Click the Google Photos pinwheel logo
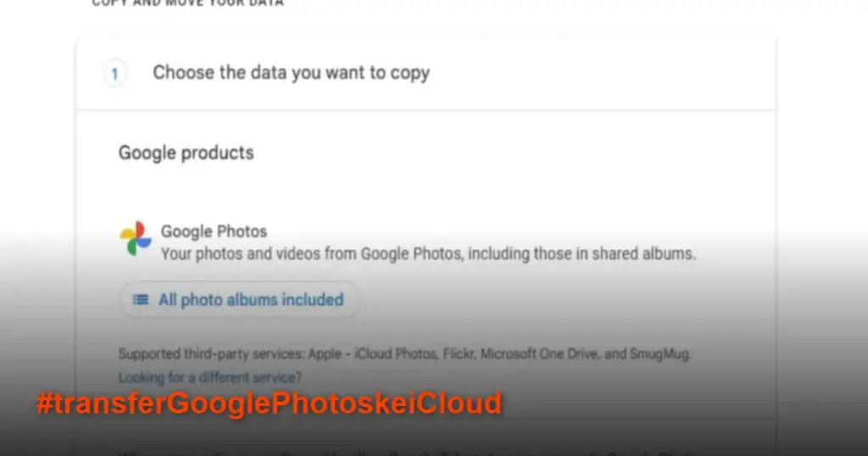The width and height of the screenshot is (868, 456). [x=136, y=239]
